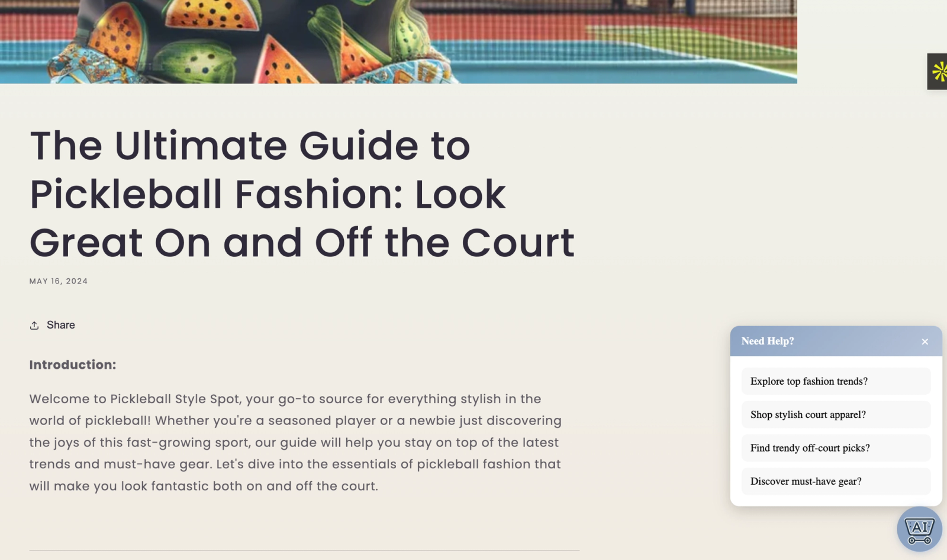Choose "Discover must-have gear?" option

click(x=836, y=481)
